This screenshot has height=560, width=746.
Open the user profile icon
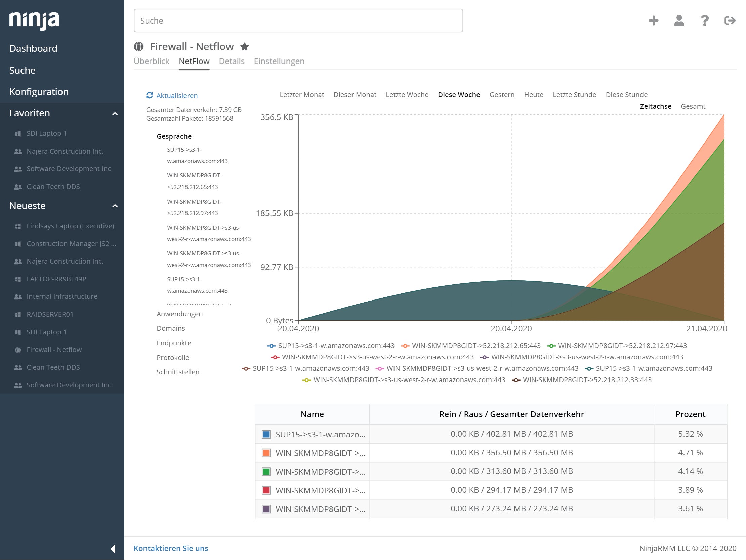pyautogui.click(x=679, y=21)
